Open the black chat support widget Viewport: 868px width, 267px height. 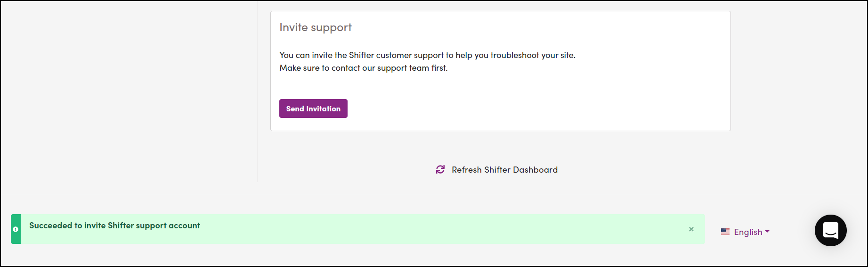pos(831,230)
